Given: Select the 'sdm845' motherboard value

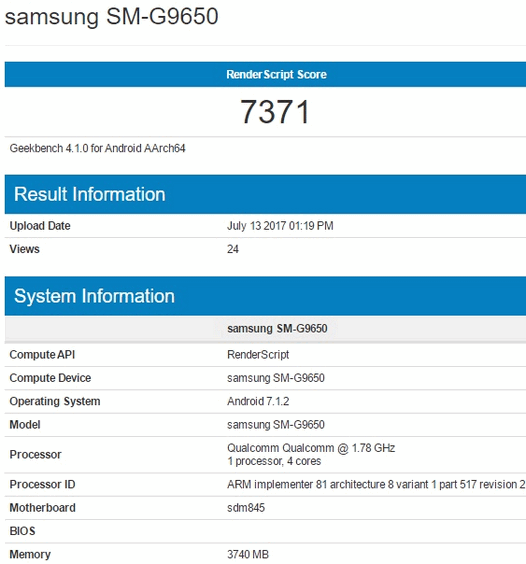Looking at the screenshot, I should pyautogui.click(x=246, y=508).
